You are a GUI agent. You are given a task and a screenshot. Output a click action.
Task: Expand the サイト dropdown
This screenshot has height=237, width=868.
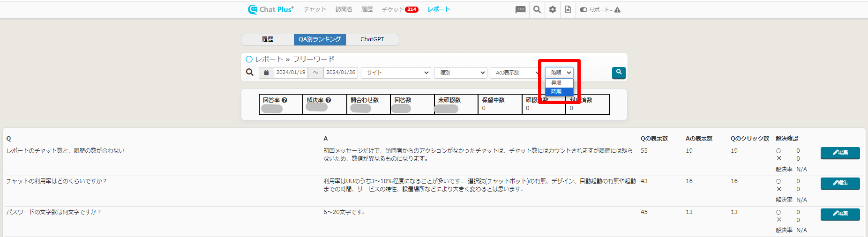396,73
